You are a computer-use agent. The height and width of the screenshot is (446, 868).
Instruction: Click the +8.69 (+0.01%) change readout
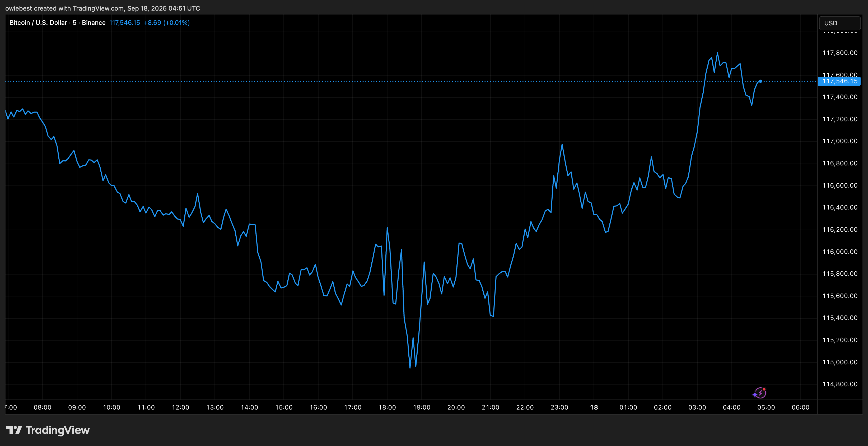point(166,22)
